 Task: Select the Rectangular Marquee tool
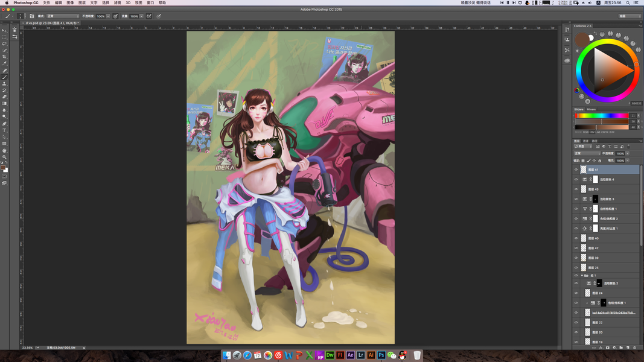[4, 37]
